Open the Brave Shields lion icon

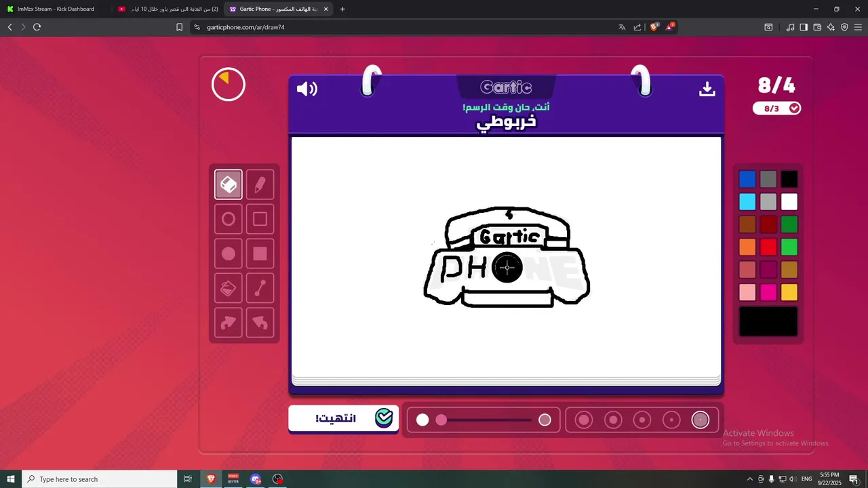tap(654, 27)
